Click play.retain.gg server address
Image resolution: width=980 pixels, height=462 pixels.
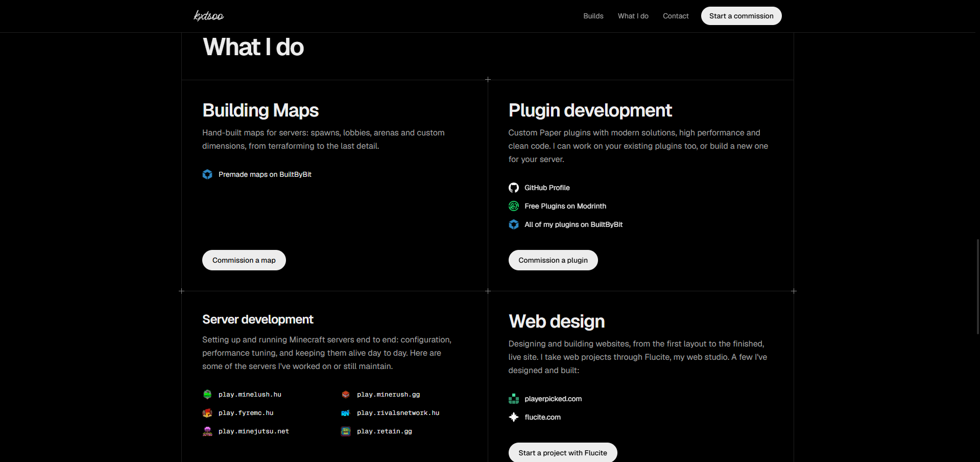click(385, 431)
